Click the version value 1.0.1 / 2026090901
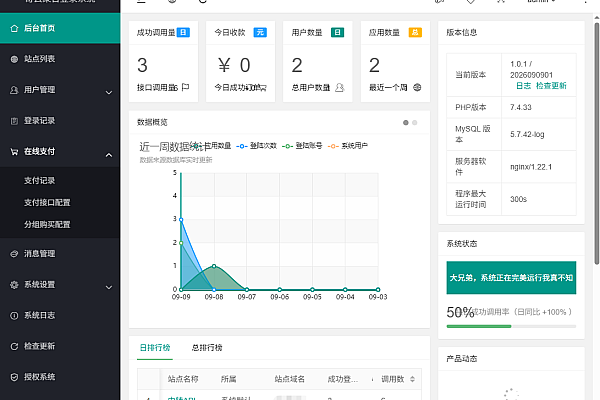The height and width of the screenshot is (400, 600). click(x=531, y=69)
